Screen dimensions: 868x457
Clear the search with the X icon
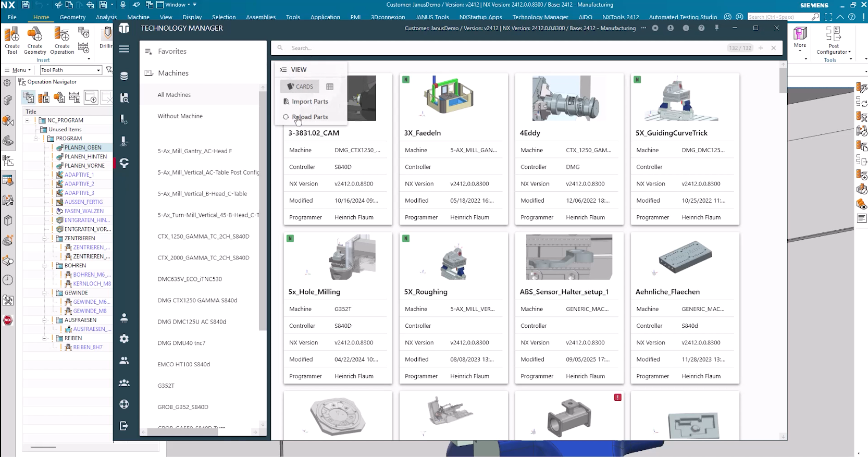pyautogui.click(x=774, y=48)
